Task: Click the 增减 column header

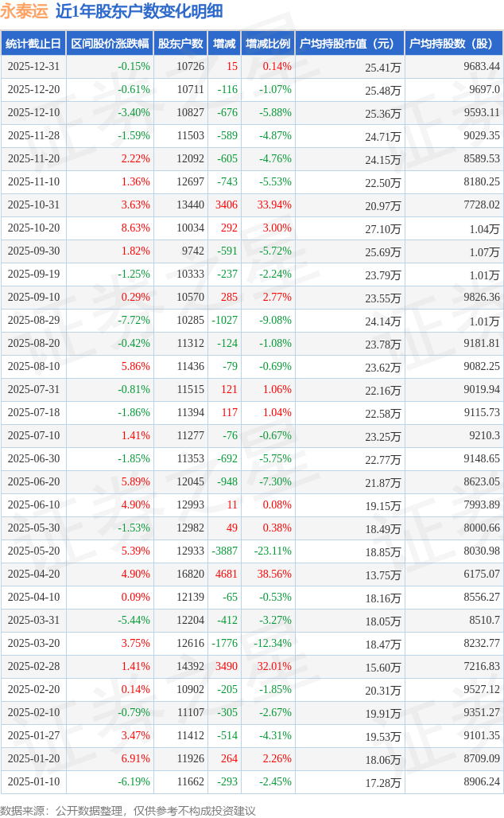Action: pyautogui.click(x=225, y=44)
